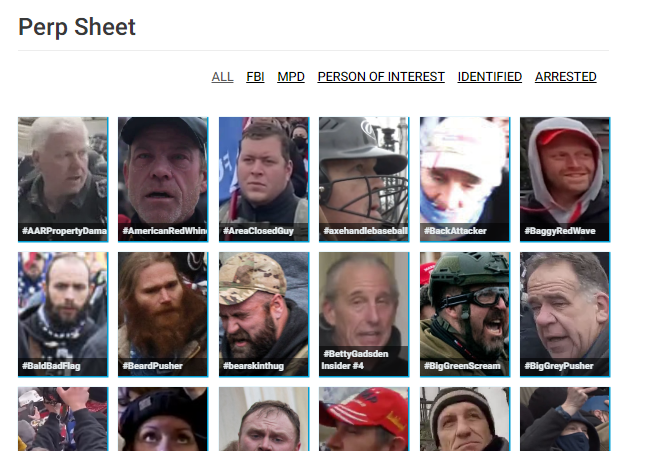Open the ARRESTED filter

[x=566, y=77]
